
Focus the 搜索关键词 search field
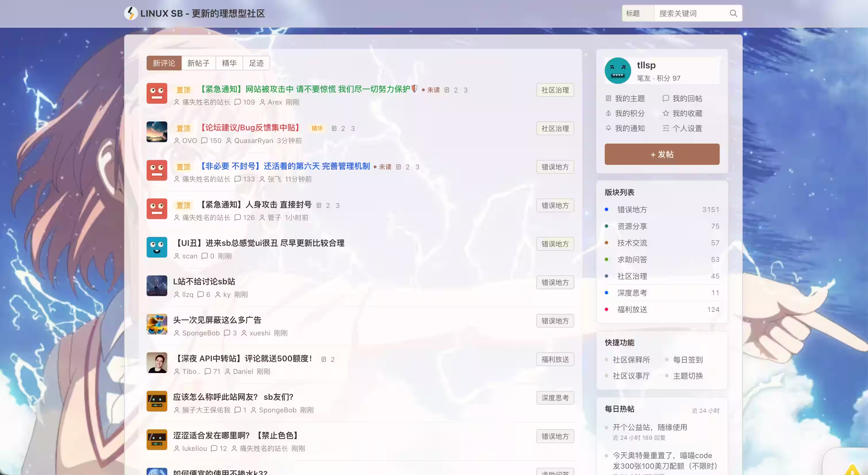tap(690, 13)
